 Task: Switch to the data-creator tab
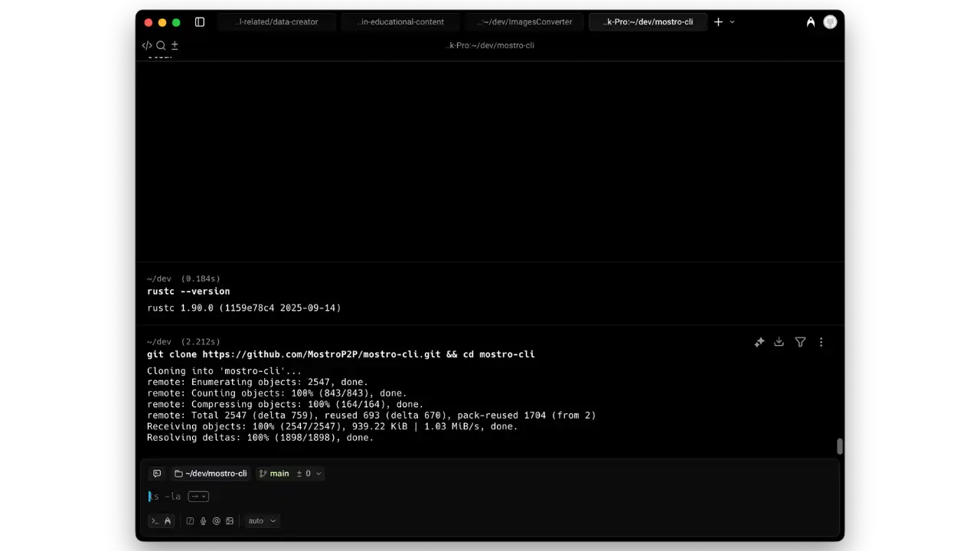coord(277,22)
